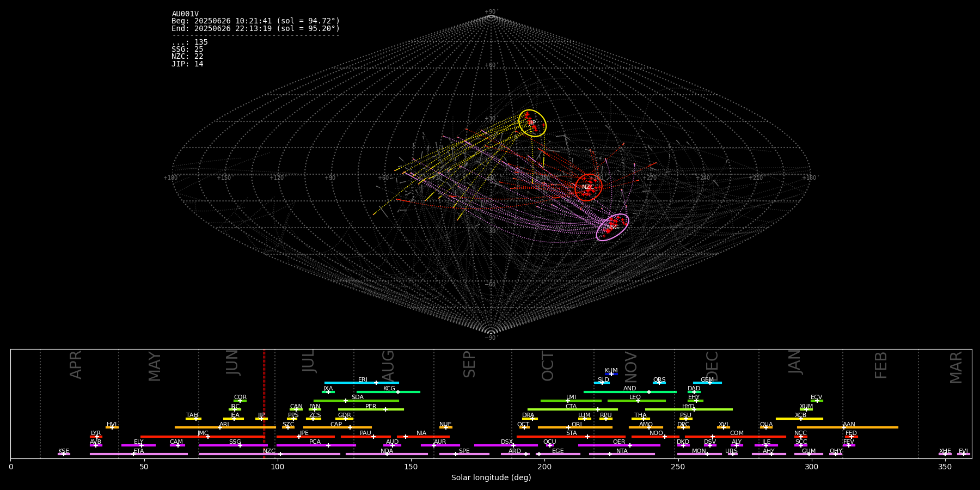Click the yellow JIP radiant ellipse on sky map
980x490 pixels.
(x=532, y=123)
